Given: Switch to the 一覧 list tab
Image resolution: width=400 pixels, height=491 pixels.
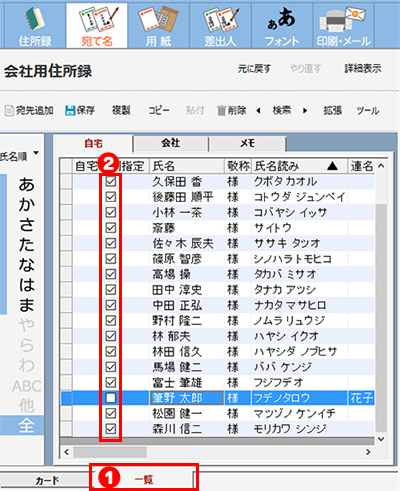Looking at the screenshot, I should tap(144, 480).
